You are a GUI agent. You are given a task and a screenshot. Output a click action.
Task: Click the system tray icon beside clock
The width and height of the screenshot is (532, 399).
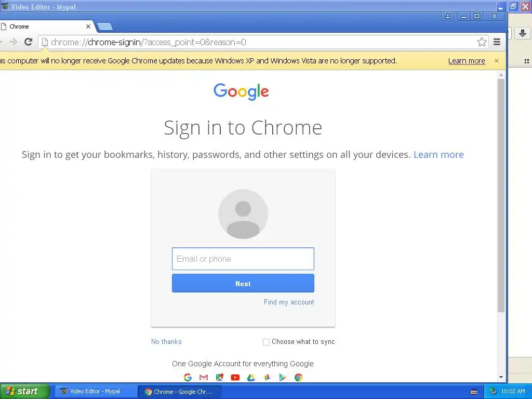click(493, 391)
